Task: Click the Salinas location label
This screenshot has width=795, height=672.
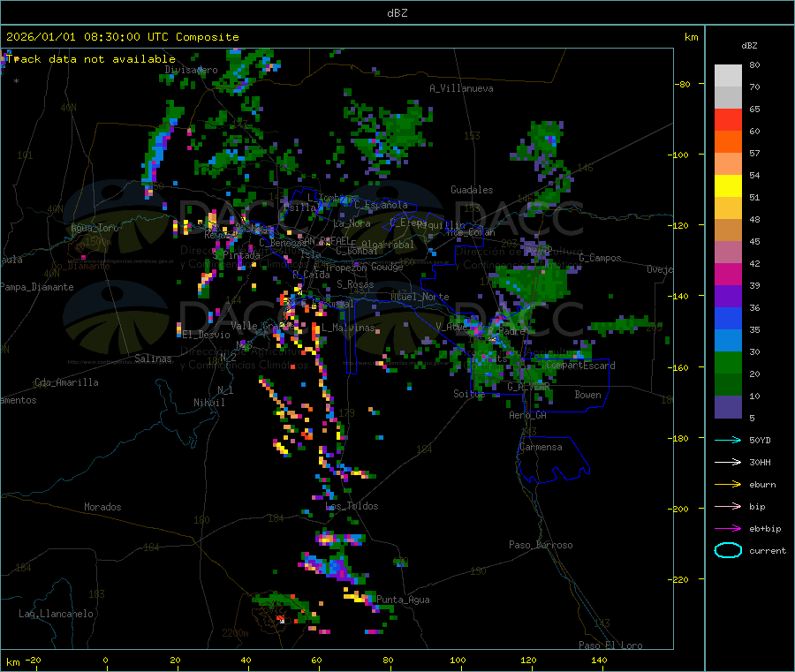Action: point(153,359)
